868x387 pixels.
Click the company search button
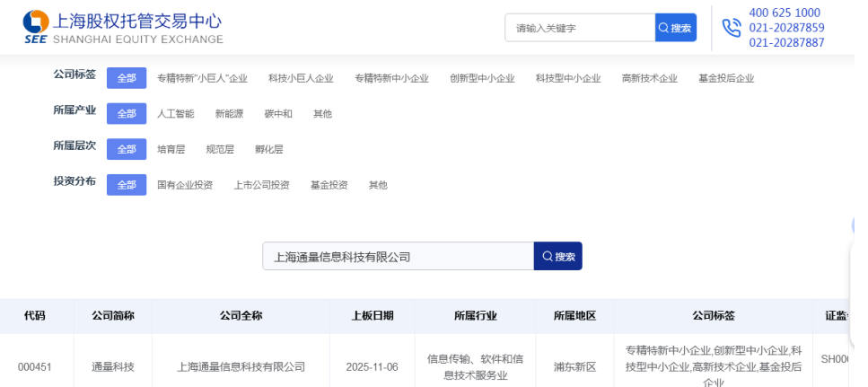click(557, 256)
